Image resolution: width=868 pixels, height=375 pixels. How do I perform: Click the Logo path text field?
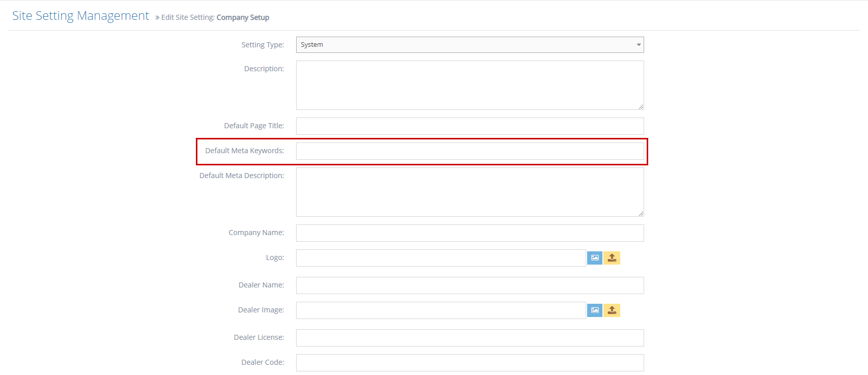pyautogui.click(x=441, y=258)
